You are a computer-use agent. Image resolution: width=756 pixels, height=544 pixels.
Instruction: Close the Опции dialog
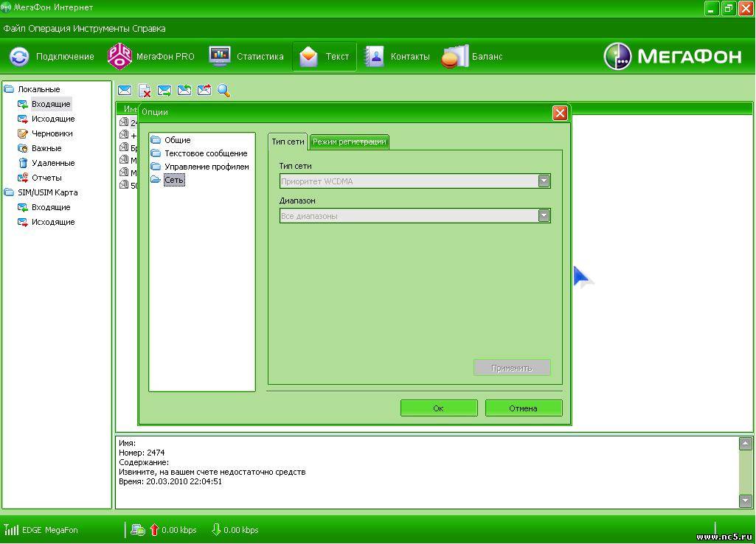[x=560, y=114]
